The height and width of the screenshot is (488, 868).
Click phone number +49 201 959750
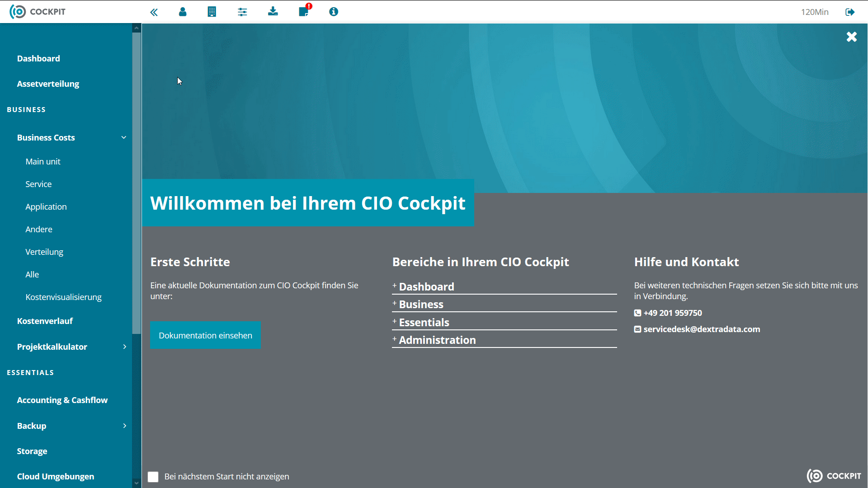click(x=673, y=313)
